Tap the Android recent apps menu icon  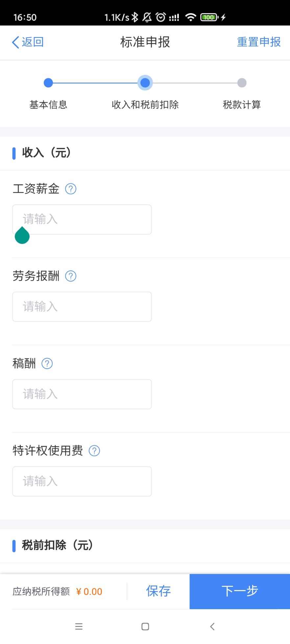coord(79,626)
